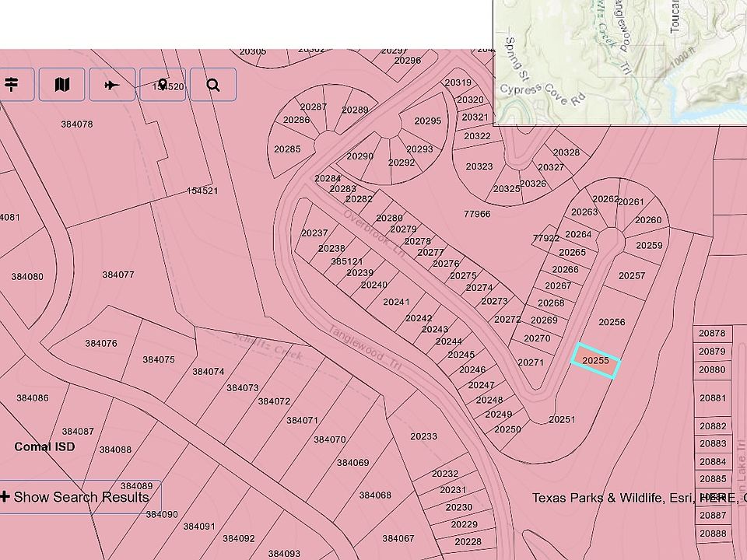Select the location pin marker tool
This screenshot has height=560, width=747.
[x=162, y=85]
